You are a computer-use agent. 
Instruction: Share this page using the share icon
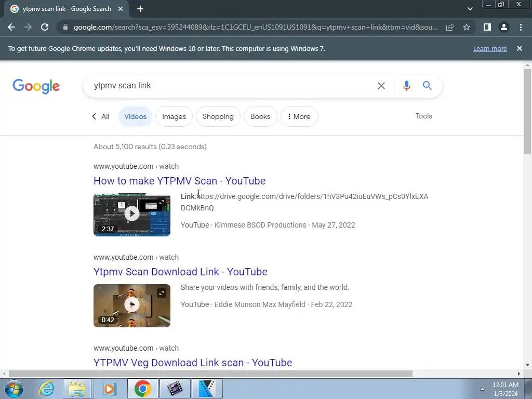click(450, 27)
